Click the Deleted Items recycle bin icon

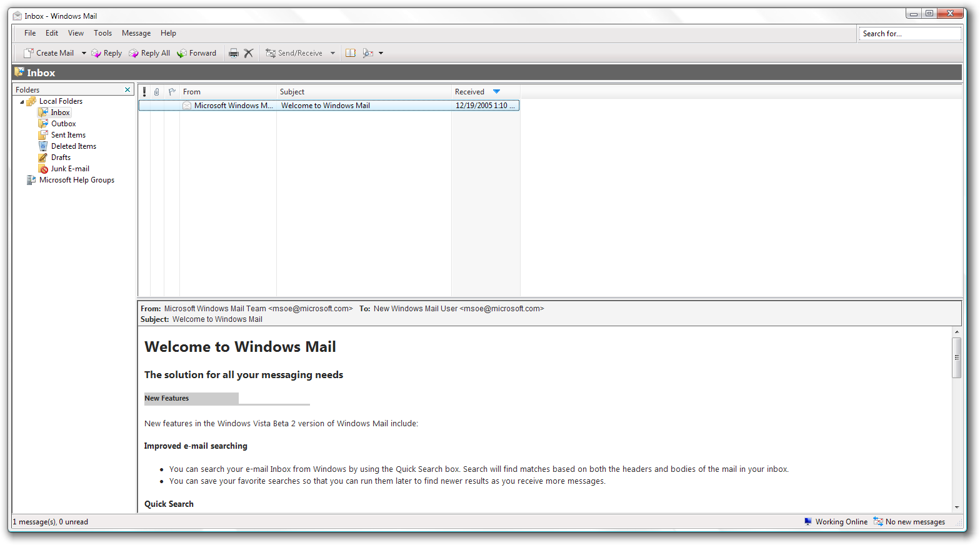click(43, 146)
